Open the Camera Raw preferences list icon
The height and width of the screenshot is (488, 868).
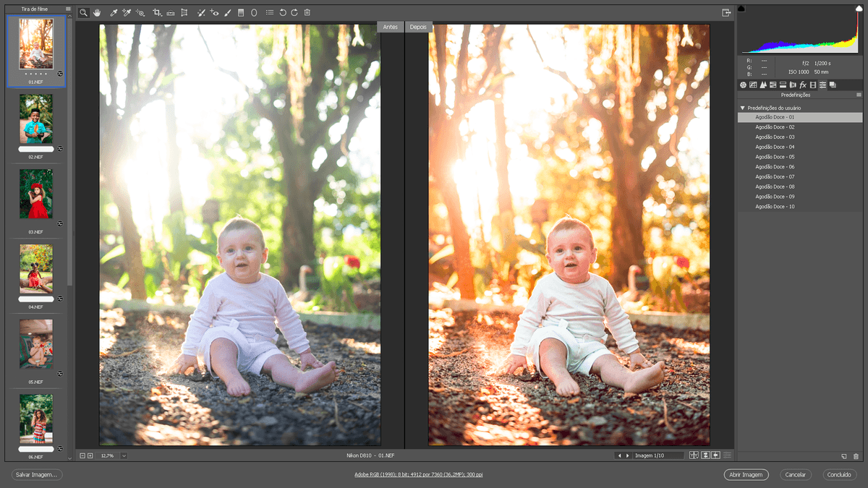[x=270, y=13]
